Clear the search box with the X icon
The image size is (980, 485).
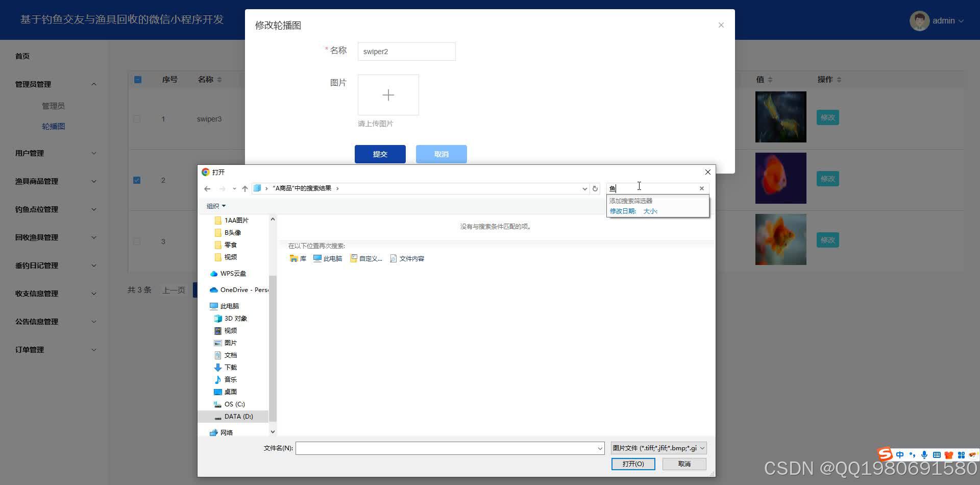pyautogui.click(x=701, y=188)
